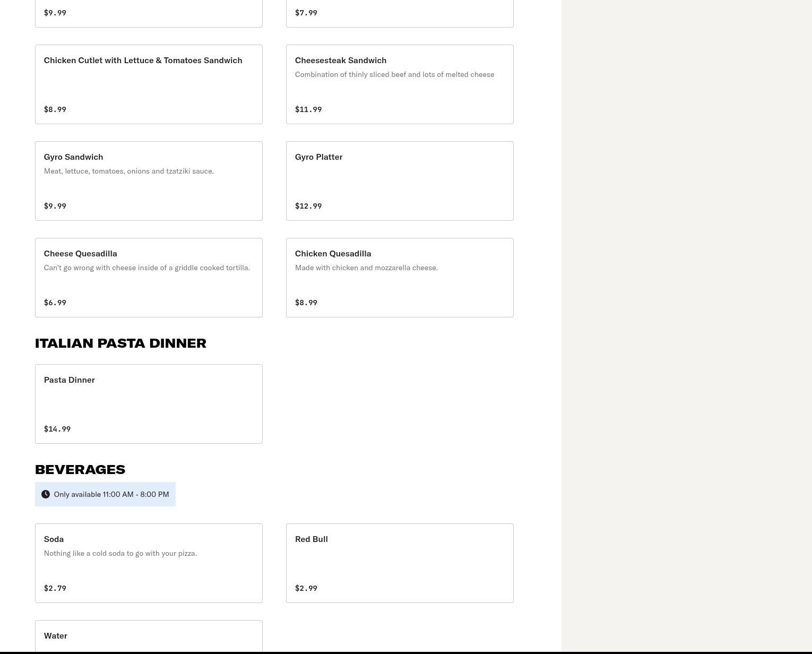The height and width of the screenshot is (654, 812).
Task: Click the Only available 11:00 AM notice
Action: pos(111,494)
